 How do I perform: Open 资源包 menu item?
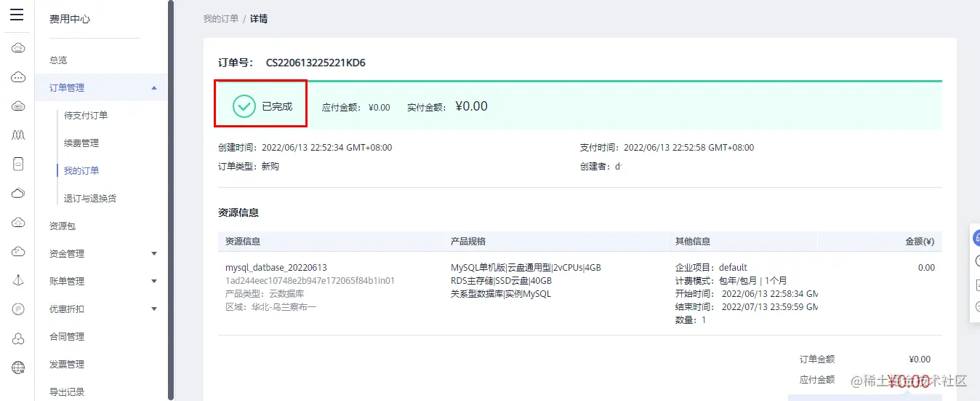pyautogui.click(x=63, y=226)
